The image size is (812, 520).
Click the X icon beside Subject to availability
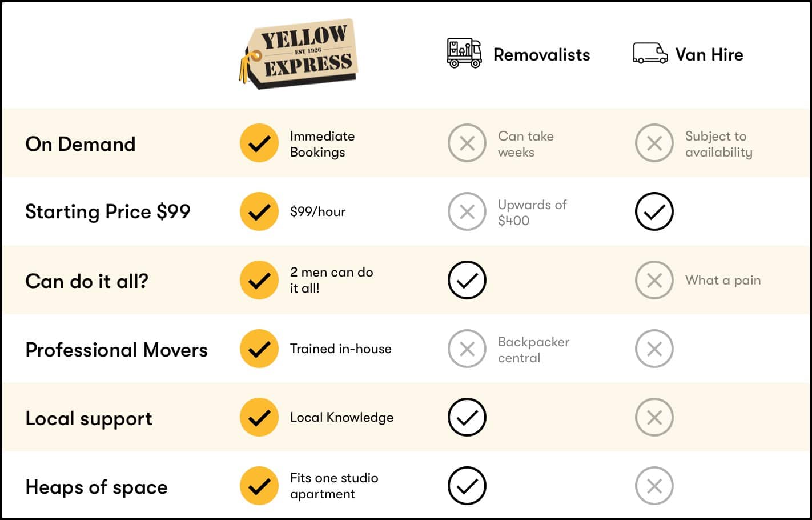click(654, 143)
